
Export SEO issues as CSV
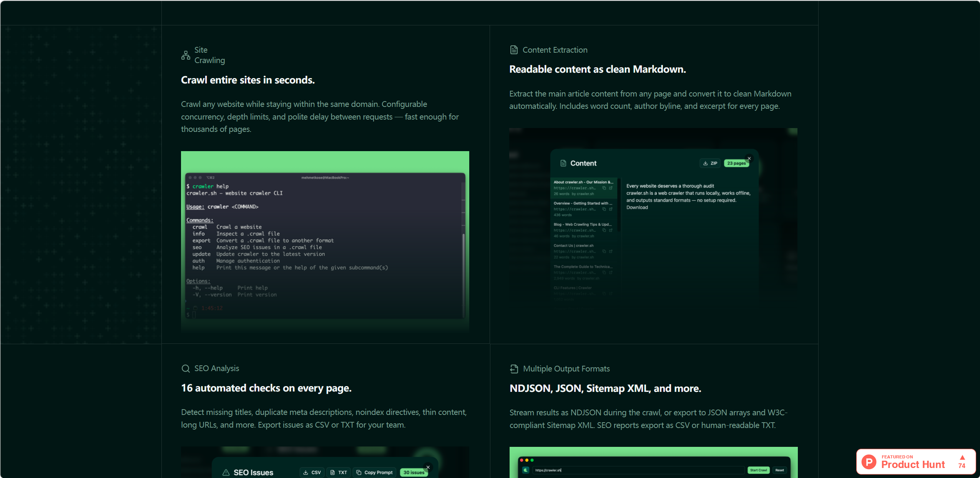312,472
